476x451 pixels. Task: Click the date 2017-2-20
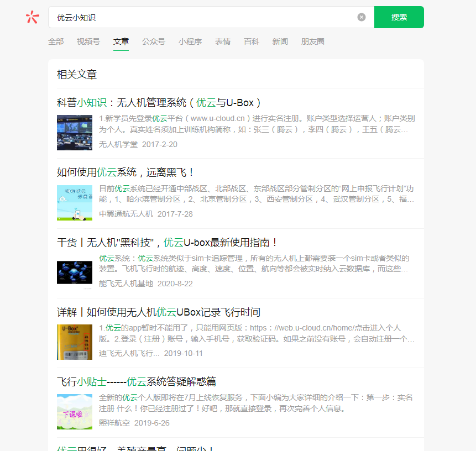[x=160, y=144]
